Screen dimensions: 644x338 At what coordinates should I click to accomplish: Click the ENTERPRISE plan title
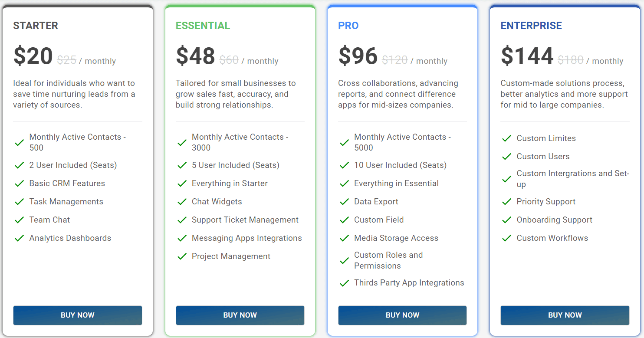tap(531, 26)
